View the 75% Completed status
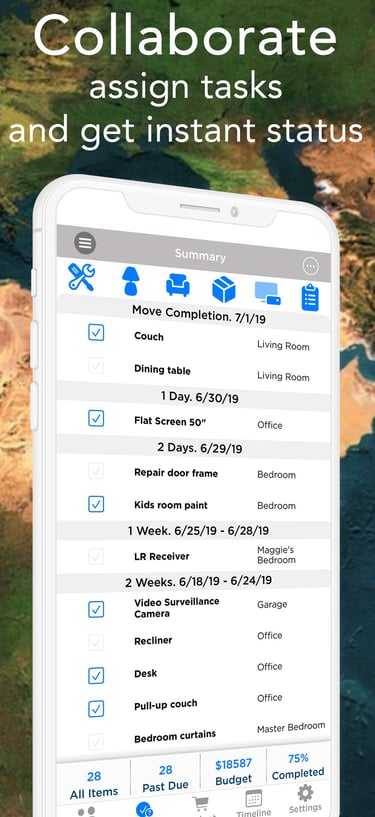The height and width of the screenshot is (817, 375). point(298,766)
